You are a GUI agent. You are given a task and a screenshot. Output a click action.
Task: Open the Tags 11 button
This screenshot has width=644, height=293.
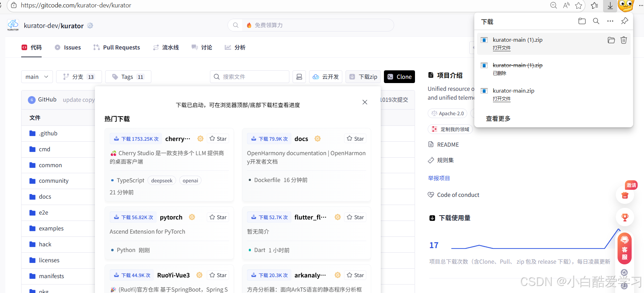pos(128,77)
